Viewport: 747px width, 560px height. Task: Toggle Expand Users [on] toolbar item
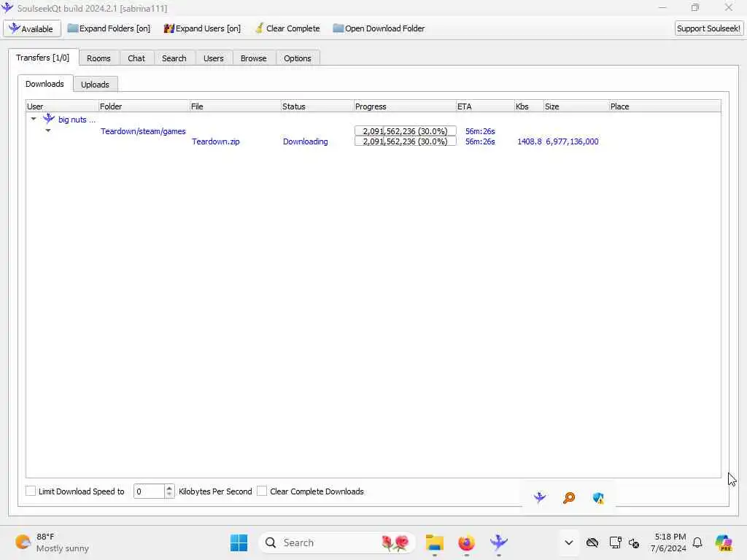(x=202, y=28)
